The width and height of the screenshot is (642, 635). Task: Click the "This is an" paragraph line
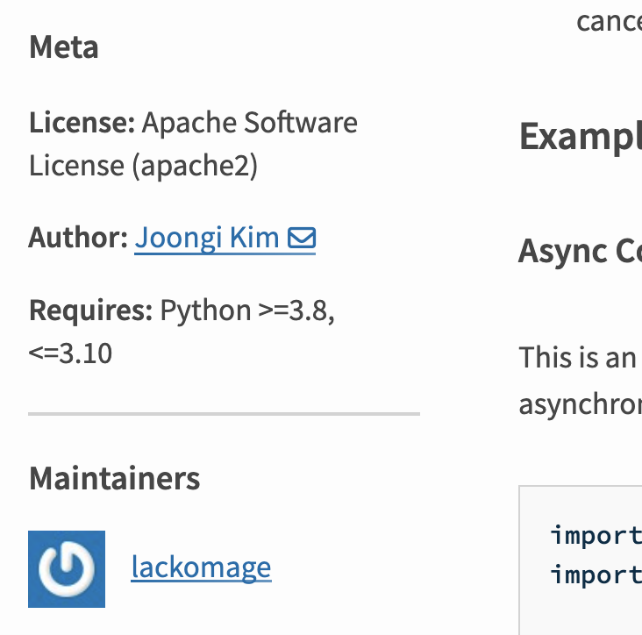(578, 357)
